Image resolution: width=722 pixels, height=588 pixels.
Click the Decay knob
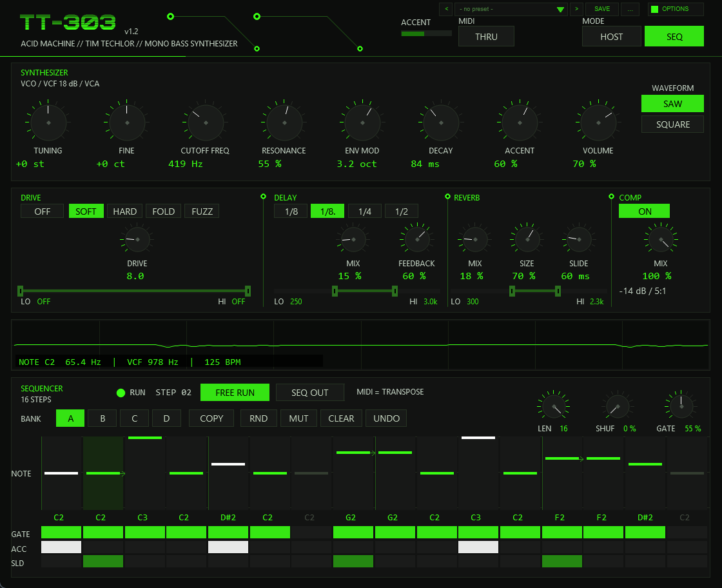441,122
